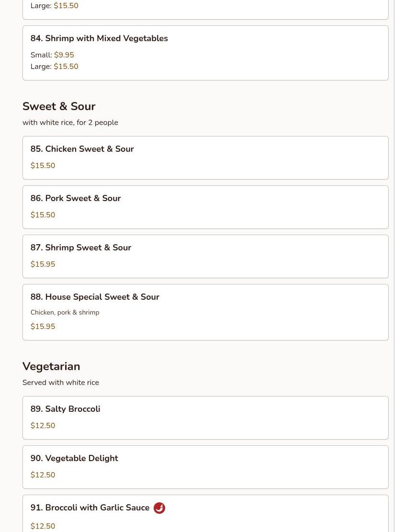Choose 86. Pork Sweet & Sour
The width and height of the screenshot is (404, 532).
[76, 198]
